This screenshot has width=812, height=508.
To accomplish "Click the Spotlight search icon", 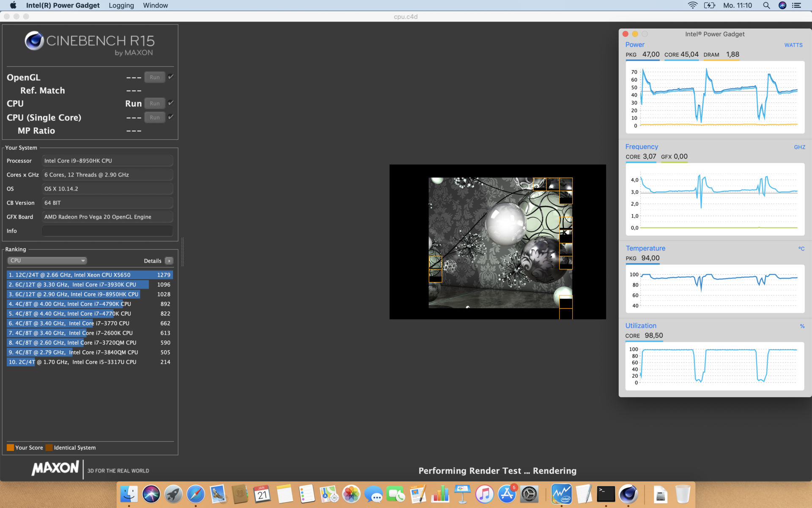I will click(x=766, y=6).
